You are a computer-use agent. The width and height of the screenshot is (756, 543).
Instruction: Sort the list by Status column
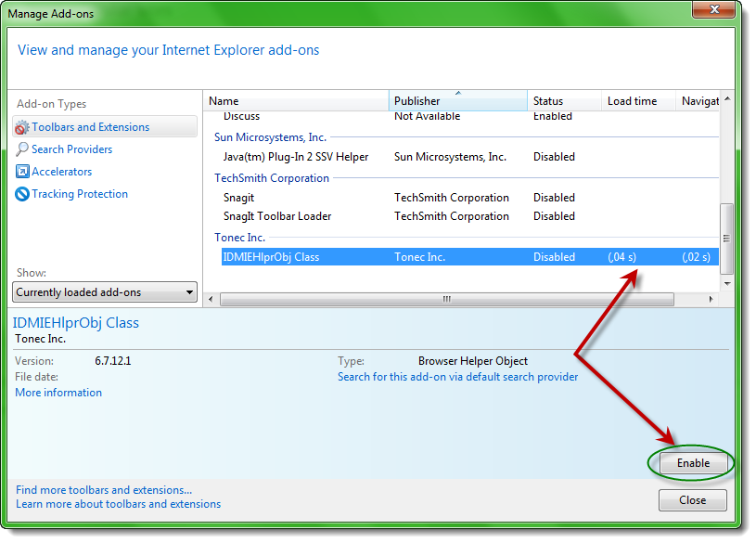coord(565,101)
